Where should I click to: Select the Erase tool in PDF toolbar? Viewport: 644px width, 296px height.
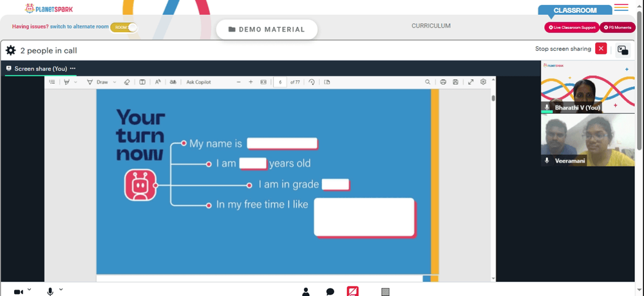127,82
